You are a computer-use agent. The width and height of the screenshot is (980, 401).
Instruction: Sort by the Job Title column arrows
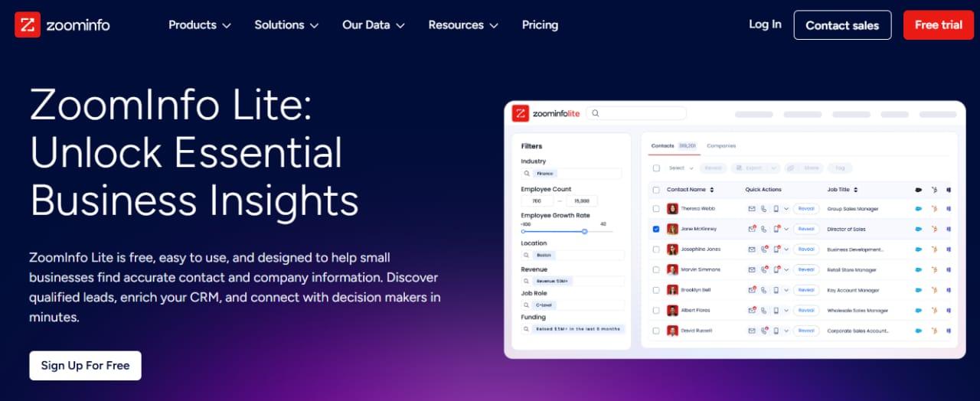[856, 190]
